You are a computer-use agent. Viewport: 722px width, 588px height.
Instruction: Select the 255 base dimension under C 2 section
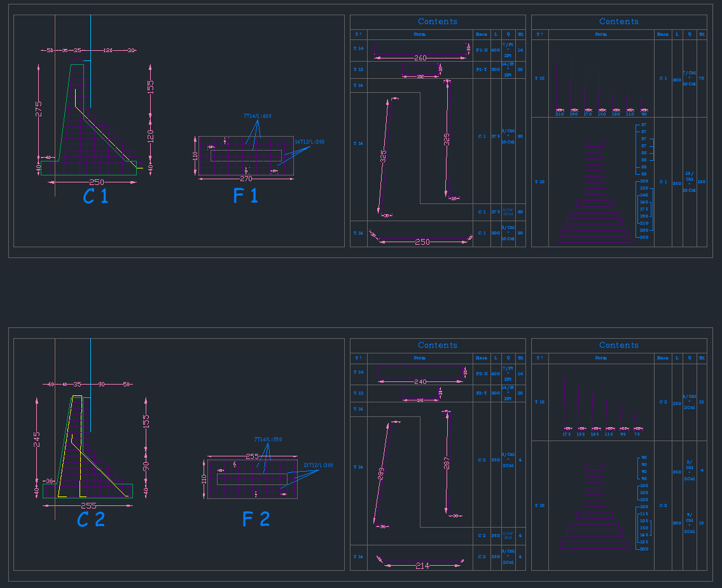(x=88, y=505)
